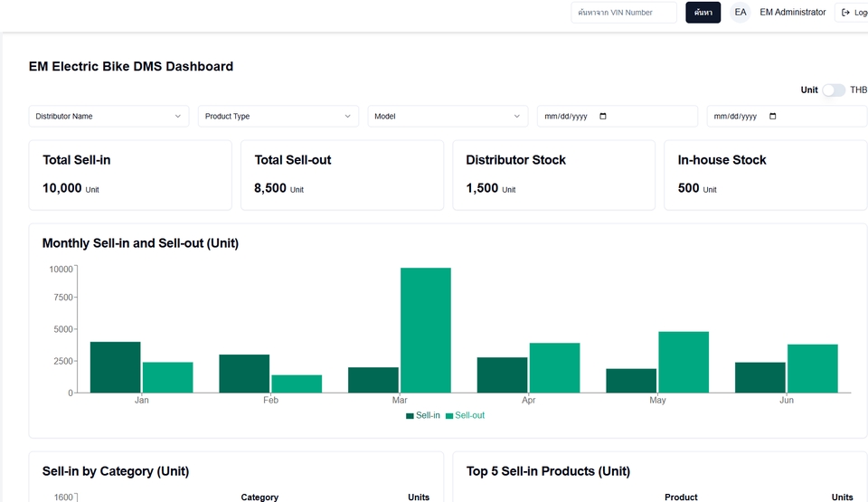Toggle the Unit/THB switch
The width and height of the screenshot is (868, 502).
point(833,90)
